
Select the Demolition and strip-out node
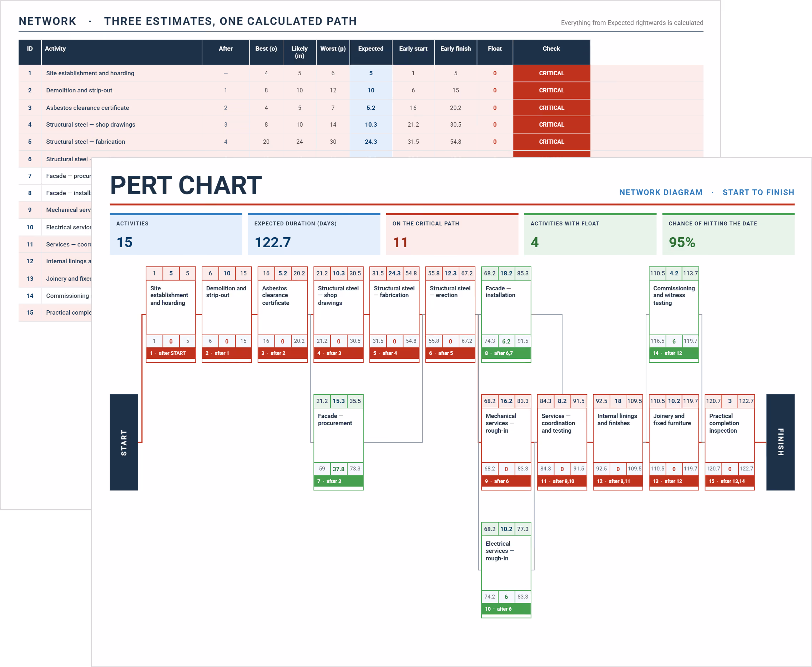tap(226, 314)
